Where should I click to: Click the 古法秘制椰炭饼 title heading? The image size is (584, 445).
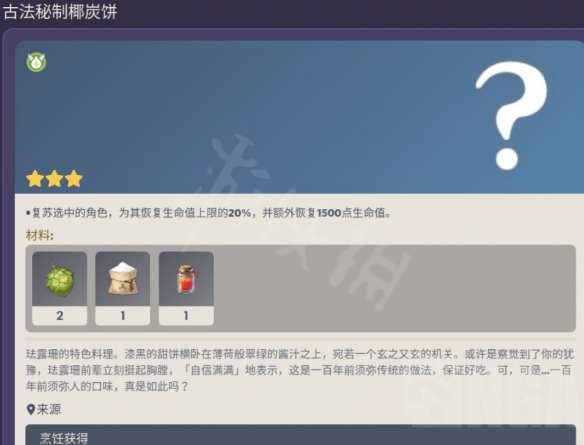tap(60, 12)
